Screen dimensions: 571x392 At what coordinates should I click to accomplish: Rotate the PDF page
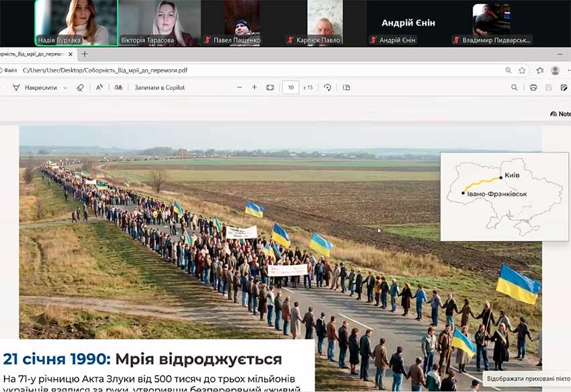327,87
